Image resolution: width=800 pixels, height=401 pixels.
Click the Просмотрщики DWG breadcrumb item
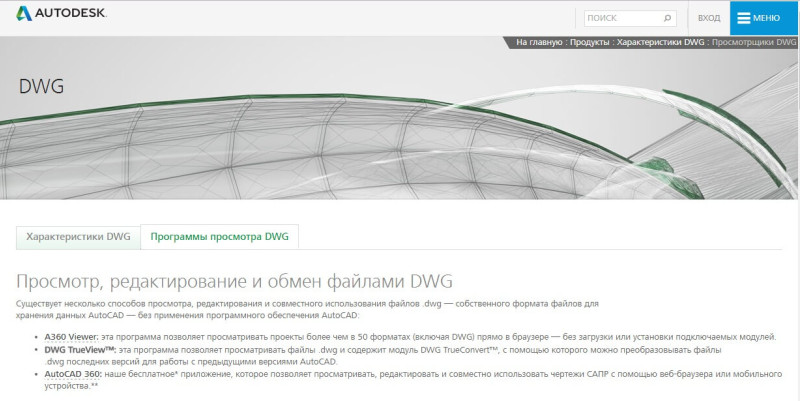(754, 42)
